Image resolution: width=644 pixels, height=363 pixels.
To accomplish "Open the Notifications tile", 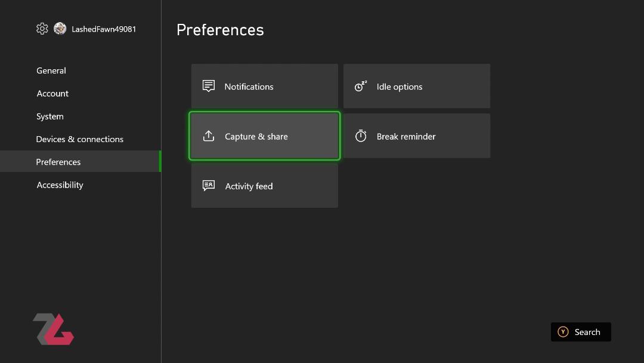I will 265,86.
